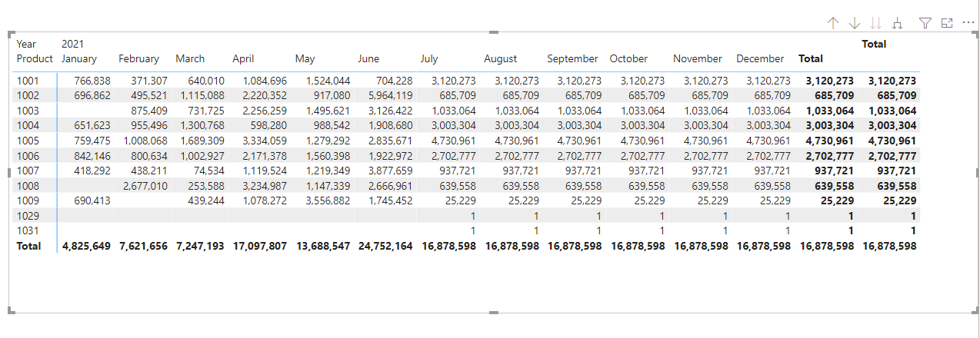Screen dimensions: 980x338
Task: Select cell value 371,307
Action: pos(149,81)
